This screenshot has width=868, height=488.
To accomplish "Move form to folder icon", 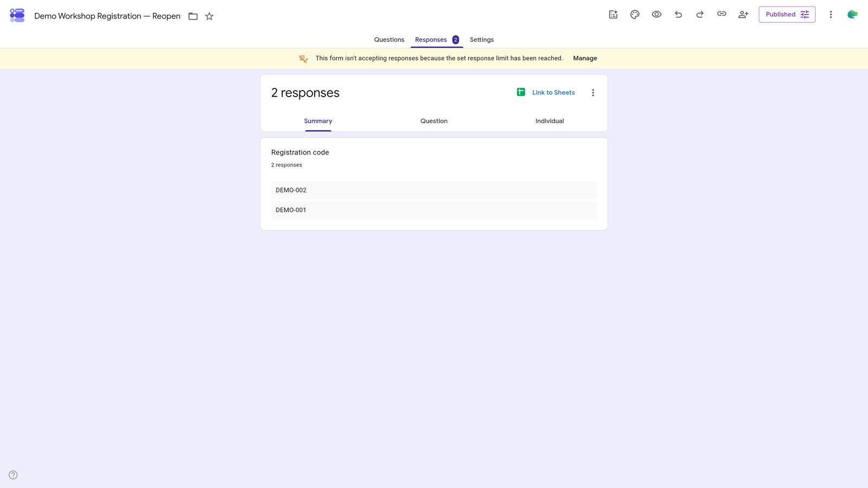I will click(193, 16).
